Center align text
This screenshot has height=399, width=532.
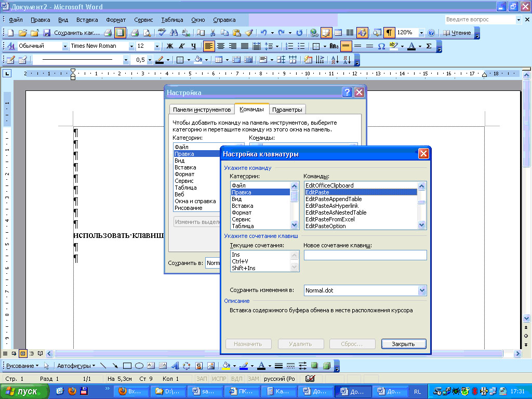[x=220, y=46]
